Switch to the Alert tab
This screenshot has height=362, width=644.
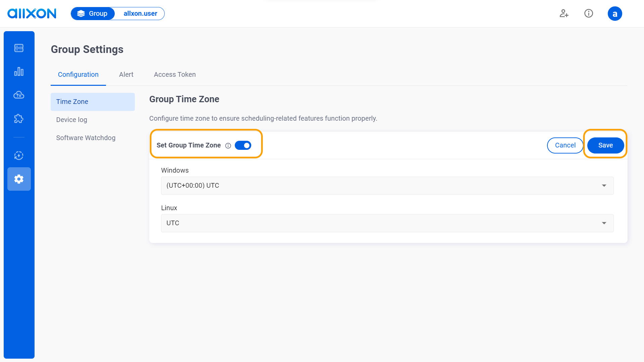pyautogui.click(x=126, y=74)
